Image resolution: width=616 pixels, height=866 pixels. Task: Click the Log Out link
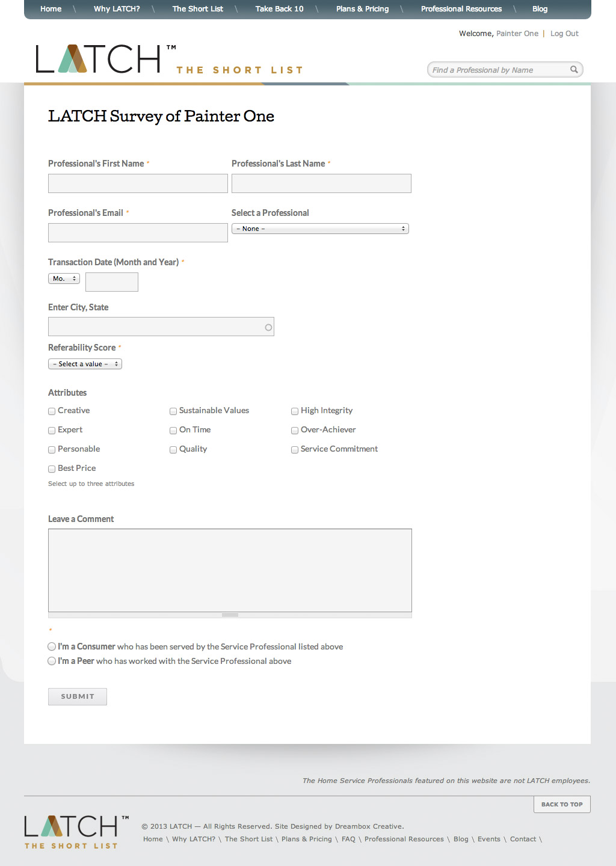coord(564,34)
